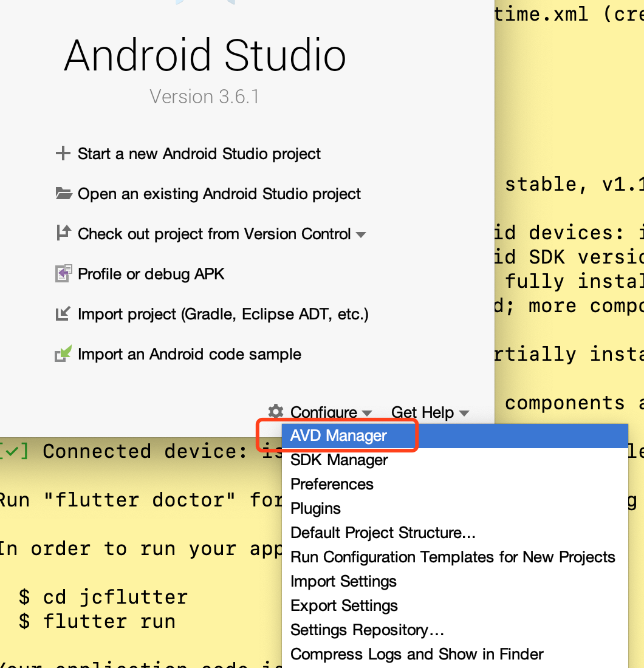
Task: Click '$ flutter run' line in terminal
Action: (97, 622)
